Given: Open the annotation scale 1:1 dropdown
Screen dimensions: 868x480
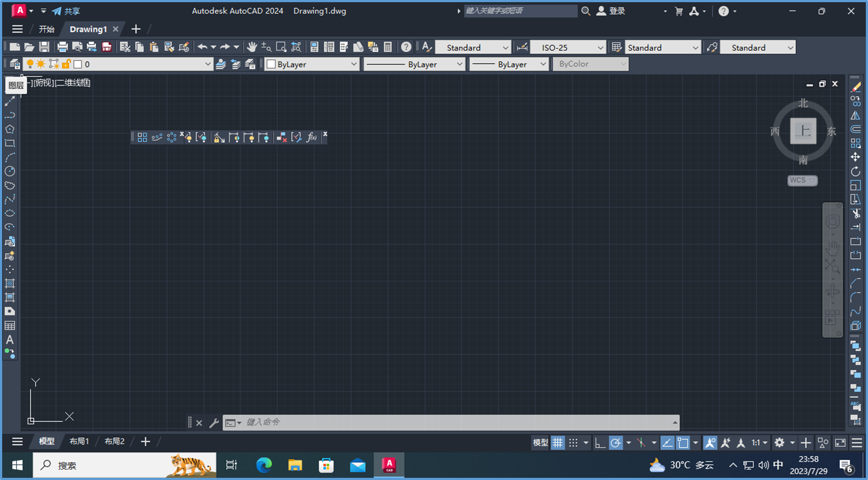Looking at the screenshot, I should [758, 442].
